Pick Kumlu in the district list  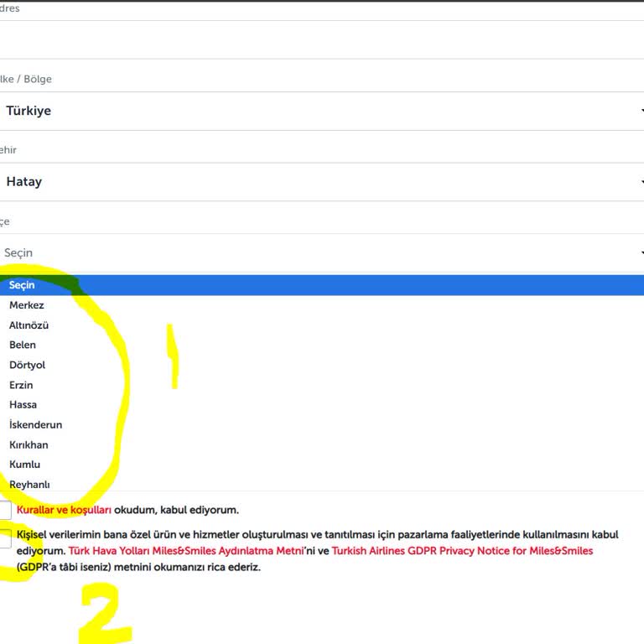coord(322,465)
